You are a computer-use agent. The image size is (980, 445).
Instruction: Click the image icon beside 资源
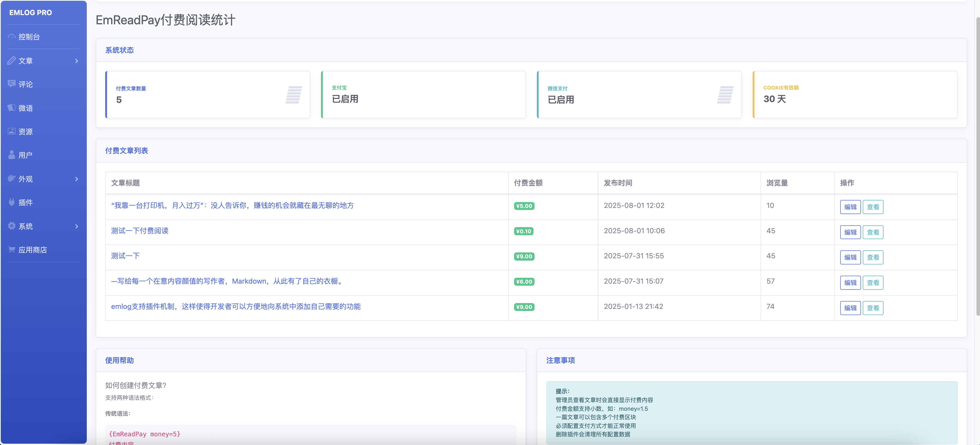pyautogui.click(x=12, y=131)
